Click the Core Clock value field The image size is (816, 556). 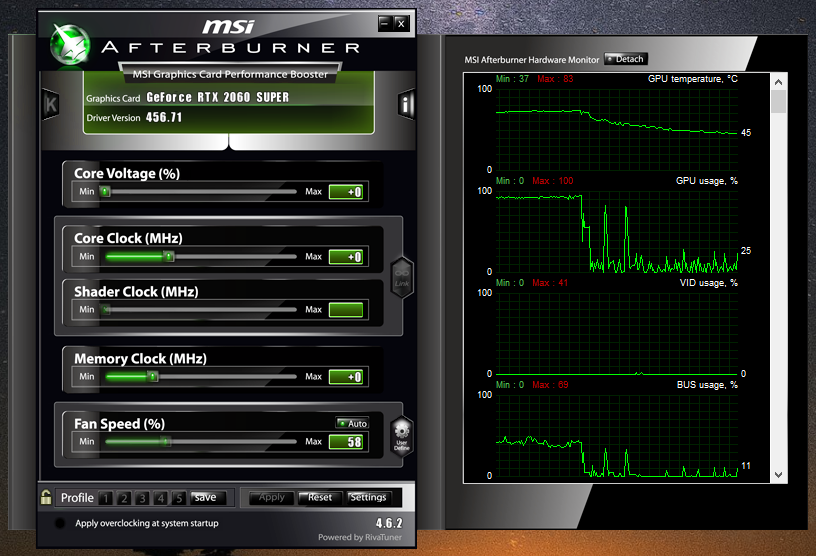coord(346,257)
